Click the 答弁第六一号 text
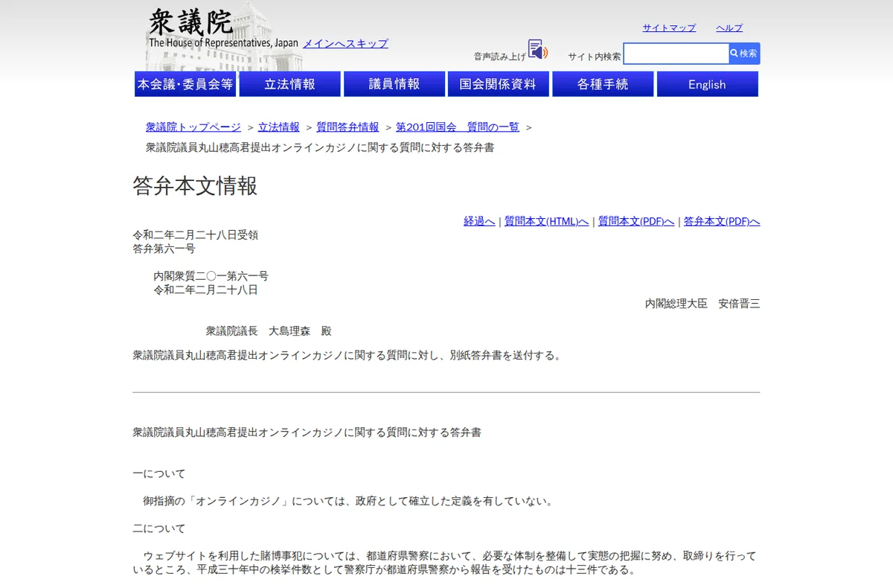893x588 pixels. pos(164,249)
